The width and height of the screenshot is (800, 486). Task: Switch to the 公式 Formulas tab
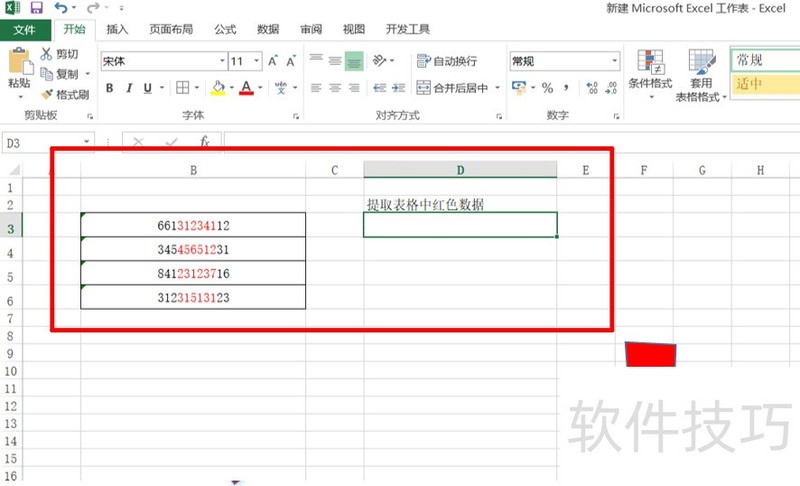coord(225,29)
